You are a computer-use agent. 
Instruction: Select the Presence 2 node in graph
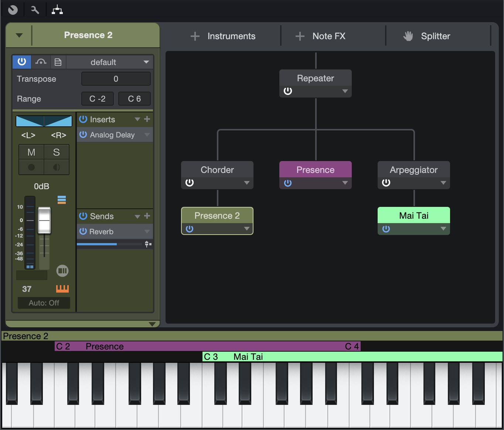click(217, 216)
